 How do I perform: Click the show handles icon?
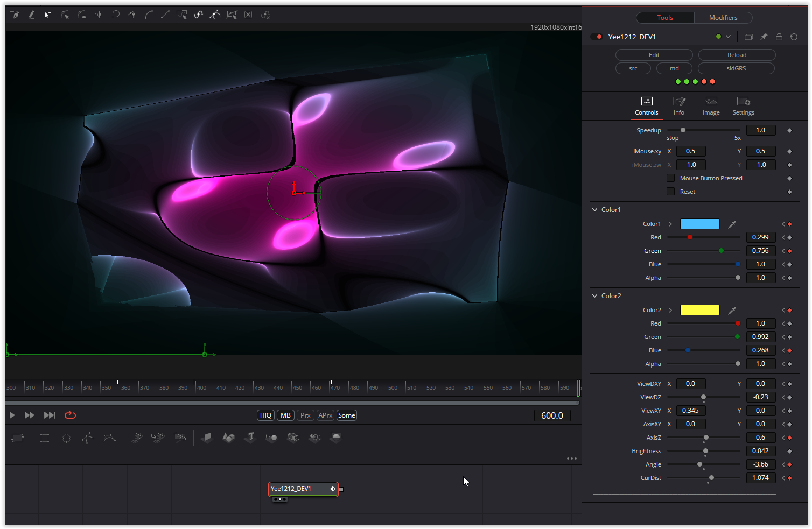[x=215, y=15]
